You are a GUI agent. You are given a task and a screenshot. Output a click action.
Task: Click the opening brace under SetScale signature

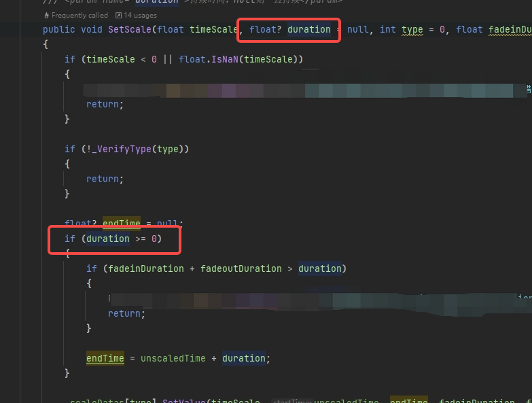(46, 44)
